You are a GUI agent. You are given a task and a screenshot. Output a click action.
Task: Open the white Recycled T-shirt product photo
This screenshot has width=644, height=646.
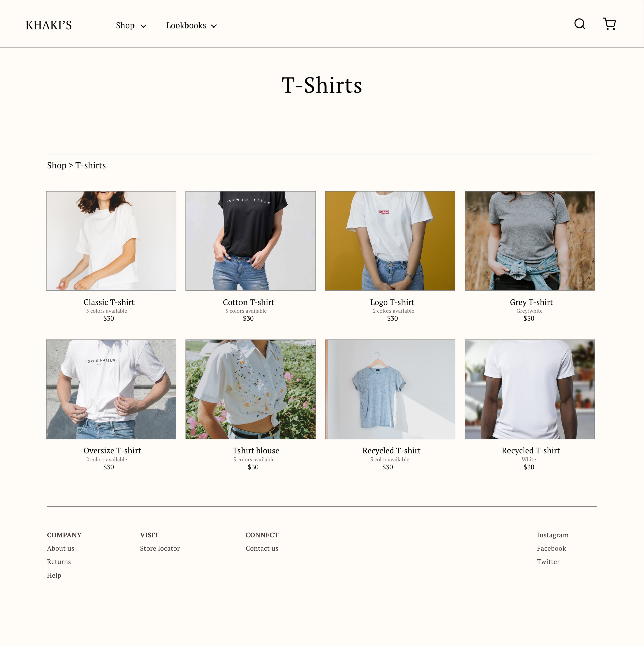click(530, 389)
